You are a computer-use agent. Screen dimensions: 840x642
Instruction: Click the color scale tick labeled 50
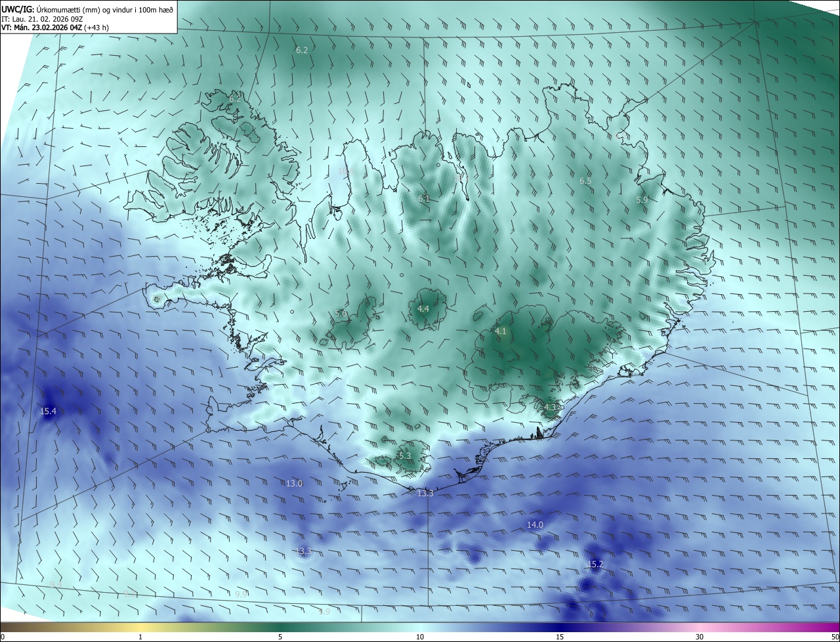click(835, 637)
